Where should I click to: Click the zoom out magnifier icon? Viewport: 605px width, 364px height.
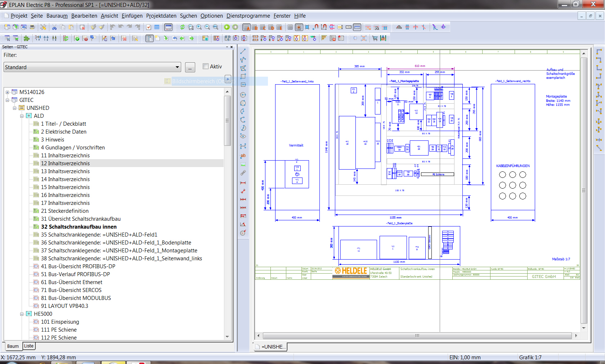coord(207,27)
